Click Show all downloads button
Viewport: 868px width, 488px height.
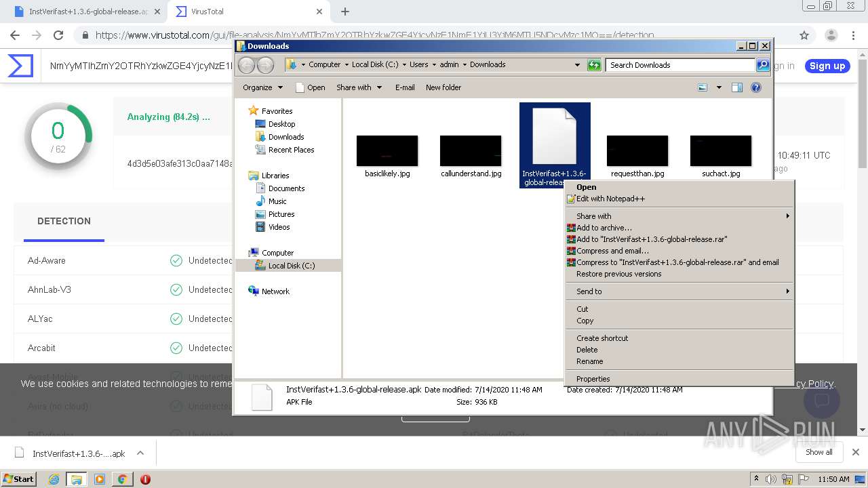point(819,452)
